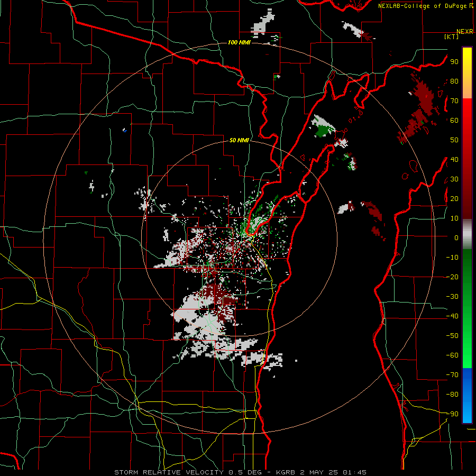Image resolution: width=476 pixels, height=476 pixels.
Task: Click the -90 value on velocity scale
Action: tap(452, 414)
